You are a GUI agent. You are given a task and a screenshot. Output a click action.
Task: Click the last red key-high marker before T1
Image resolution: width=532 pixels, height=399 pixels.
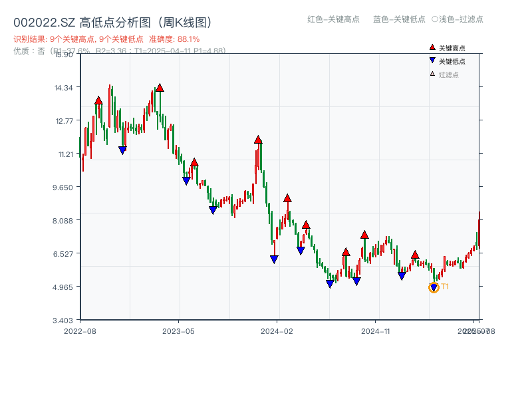[415, 255]
